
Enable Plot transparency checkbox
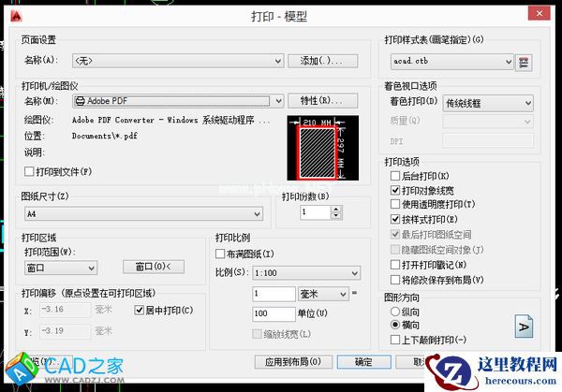(395, 204)
